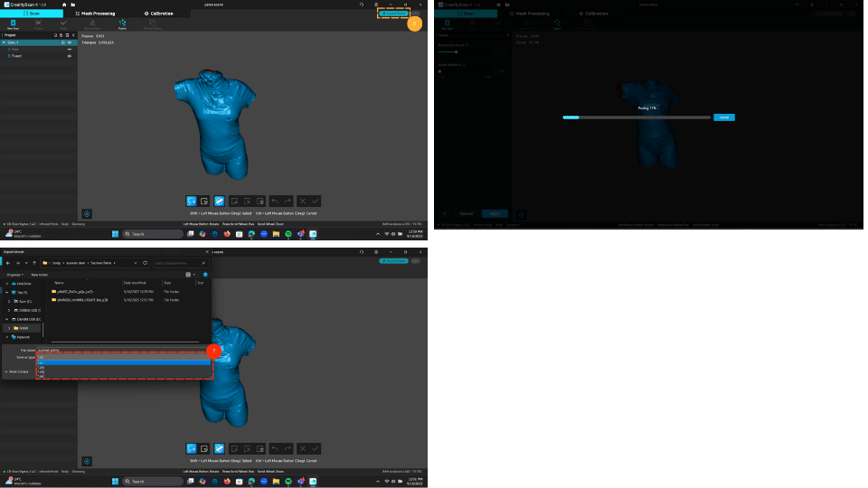The height and width of the screenshot is (488, 868).
Task: Select the Network item in the navigation tree
Action: [x=24, y=336]
